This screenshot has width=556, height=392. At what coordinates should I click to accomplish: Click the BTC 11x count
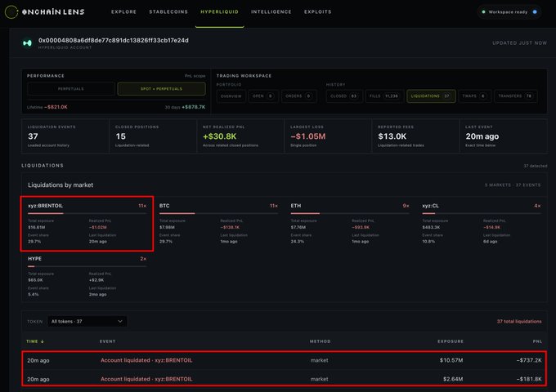(274, 206)
